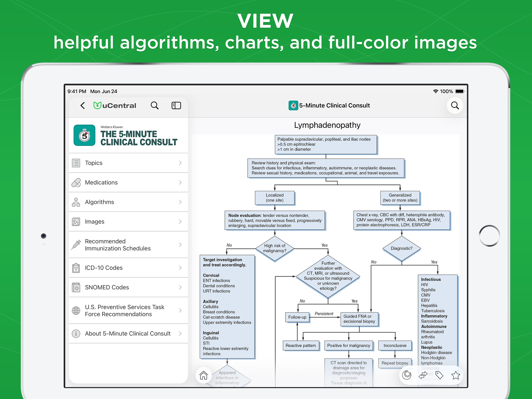
Task: Expand the Topics row chevron
Action: pyautogui.click(x=180, y=163)
